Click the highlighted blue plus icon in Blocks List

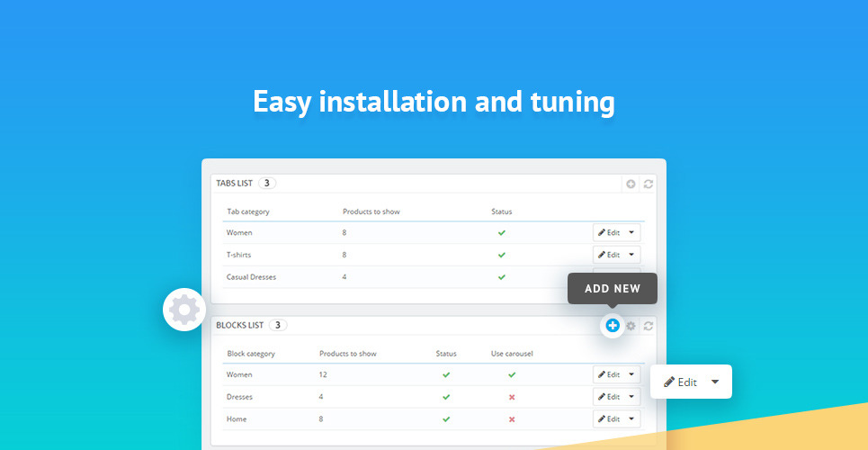coord(613,326)
